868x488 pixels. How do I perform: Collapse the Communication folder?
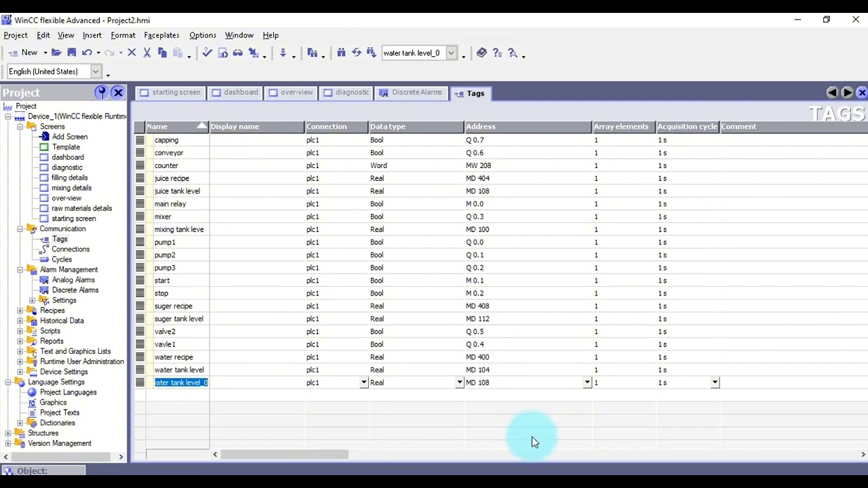tap(20, 229)
